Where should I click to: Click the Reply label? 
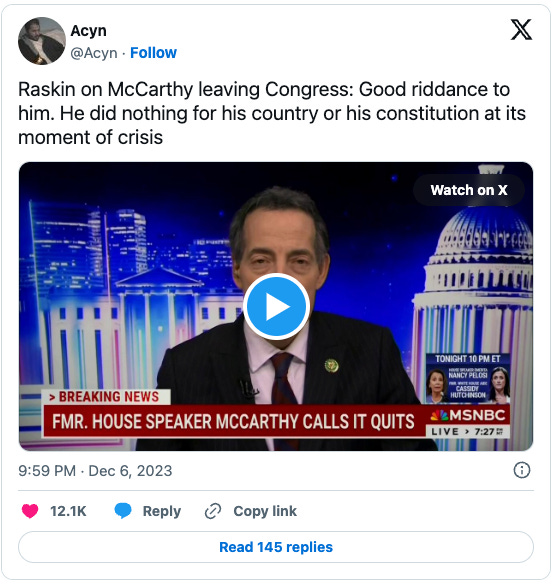[x=162, y=512]
